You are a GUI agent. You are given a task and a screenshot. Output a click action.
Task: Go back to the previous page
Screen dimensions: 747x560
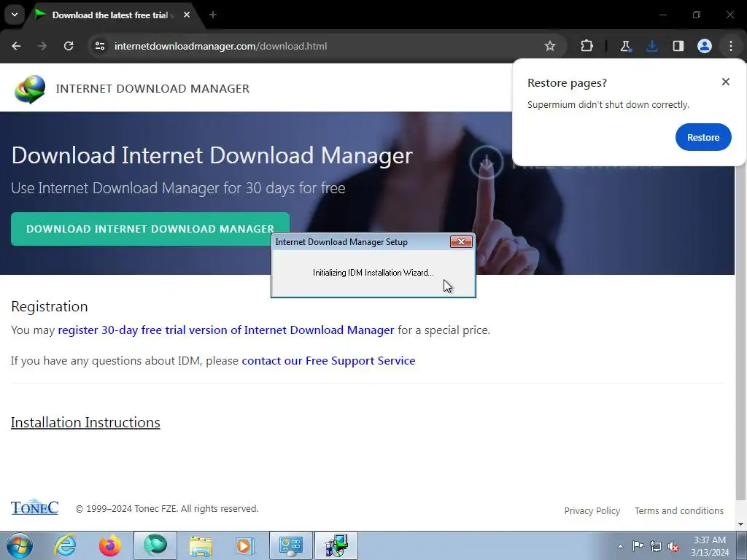pyautogui.click(x=16, y=46)
